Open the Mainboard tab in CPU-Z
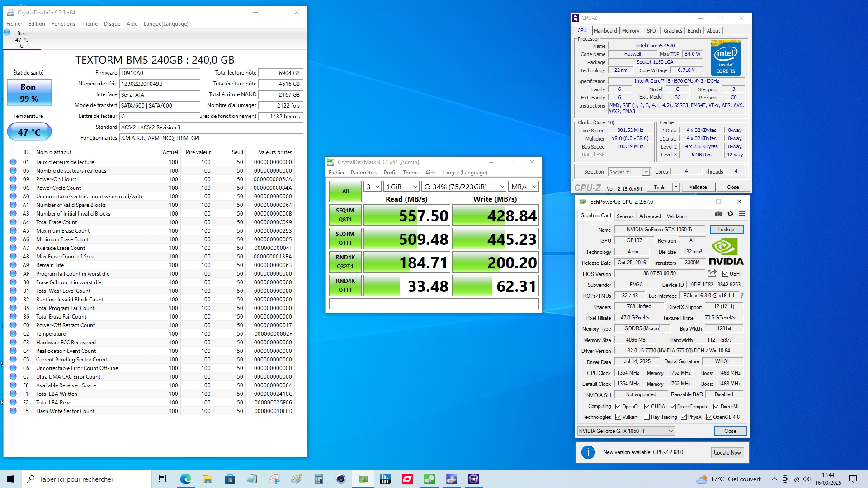This screenshot has height=488, width=868. pyautogui.click(x=605, y=31)
